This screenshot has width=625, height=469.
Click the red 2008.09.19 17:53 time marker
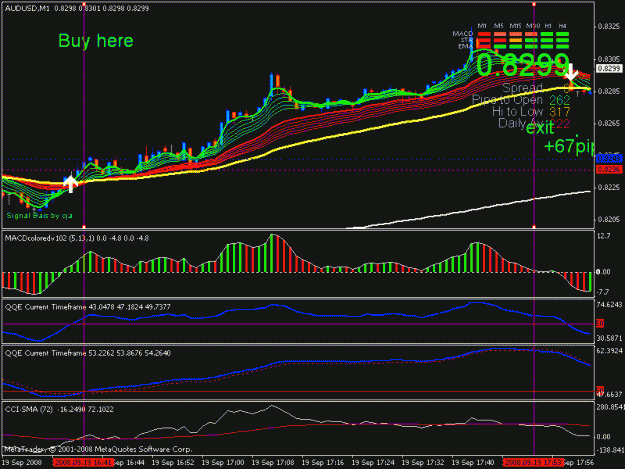533,463
